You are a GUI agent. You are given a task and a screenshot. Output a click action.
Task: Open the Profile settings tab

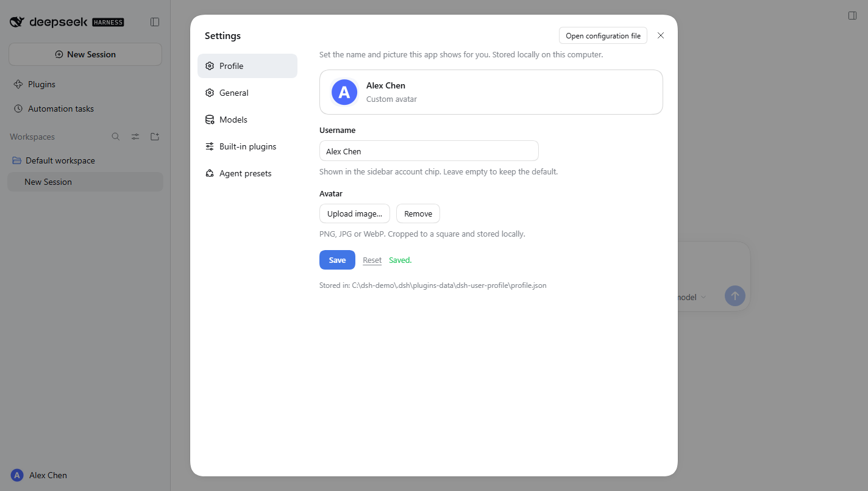(247, 66)
